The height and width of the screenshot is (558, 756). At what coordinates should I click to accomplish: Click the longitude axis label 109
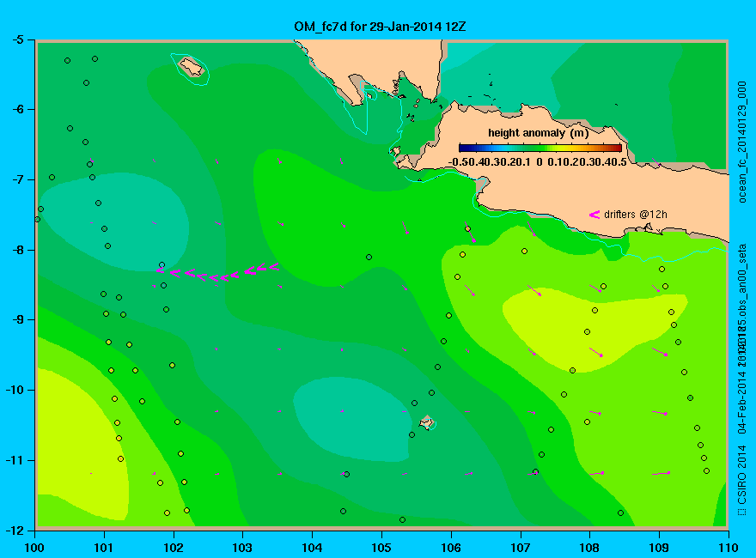click(659, 548)
